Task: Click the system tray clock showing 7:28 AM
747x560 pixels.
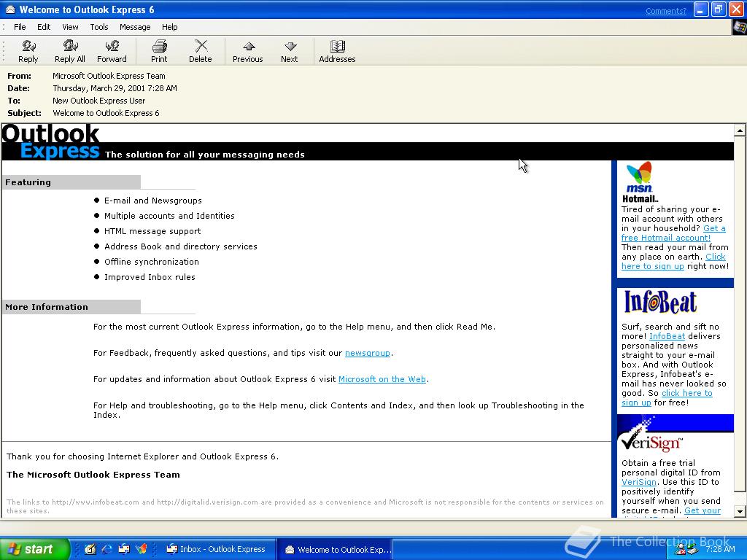Action: 720,549
